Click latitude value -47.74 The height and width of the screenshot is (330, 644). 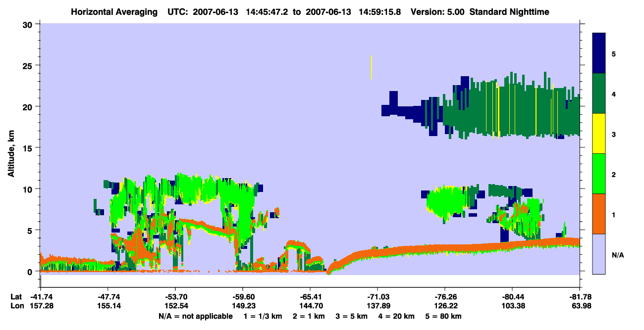[x=107, y=297]
